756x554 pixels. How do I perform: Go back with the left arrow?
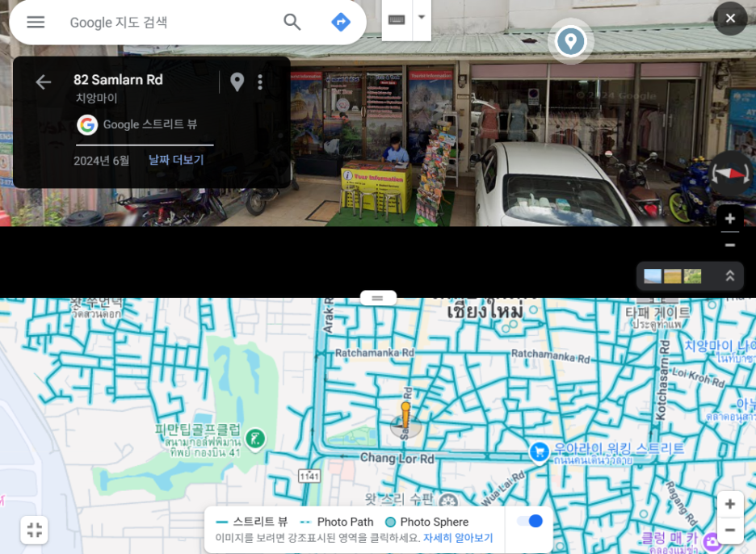(x=44, y=82)
